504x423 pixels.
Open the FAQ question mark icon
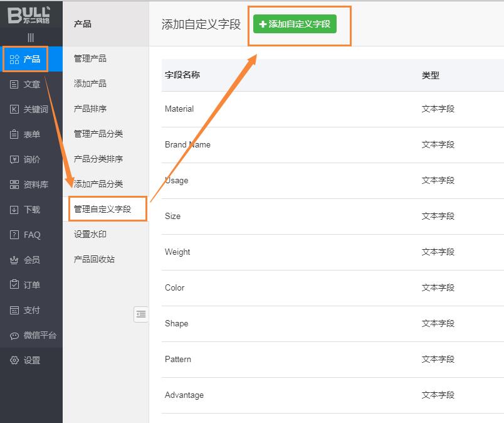tap(14, 235)
